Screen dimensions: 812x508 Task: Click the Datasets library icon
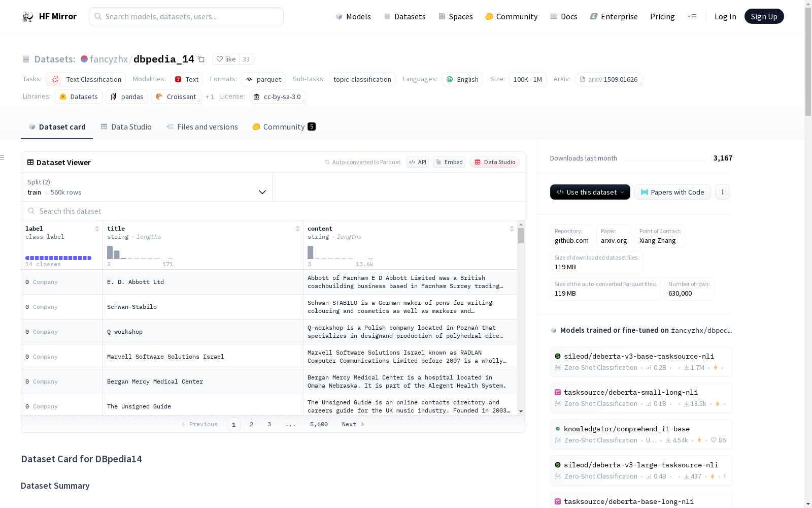pyautogui.click(x=63, y=97)
